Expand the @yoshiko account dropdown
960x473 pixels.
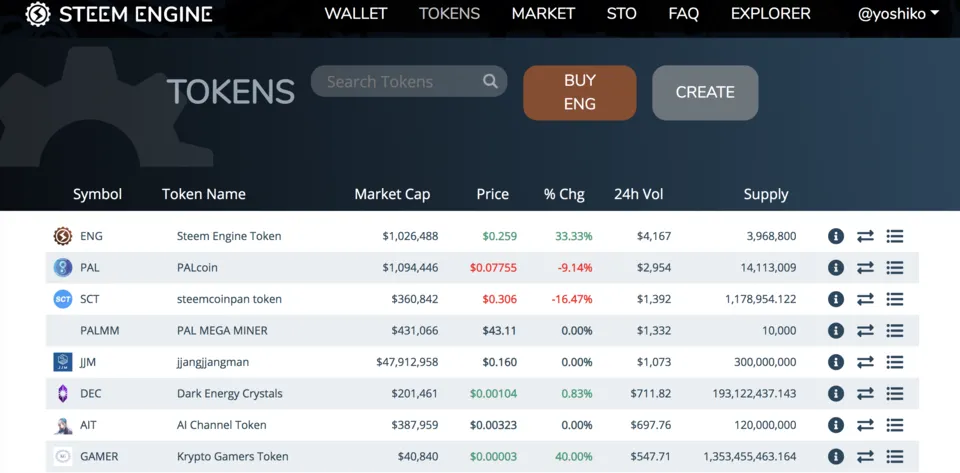[x=898, y=14]
